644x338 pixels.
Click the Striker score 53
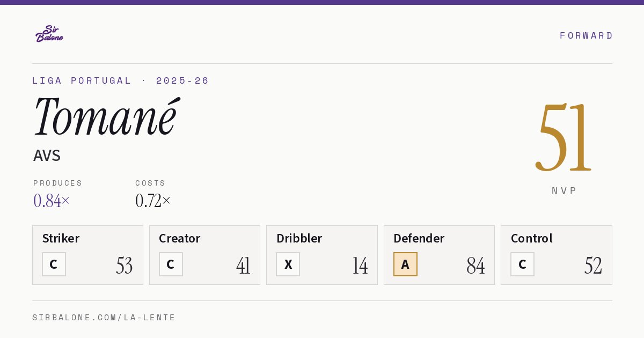124,266
